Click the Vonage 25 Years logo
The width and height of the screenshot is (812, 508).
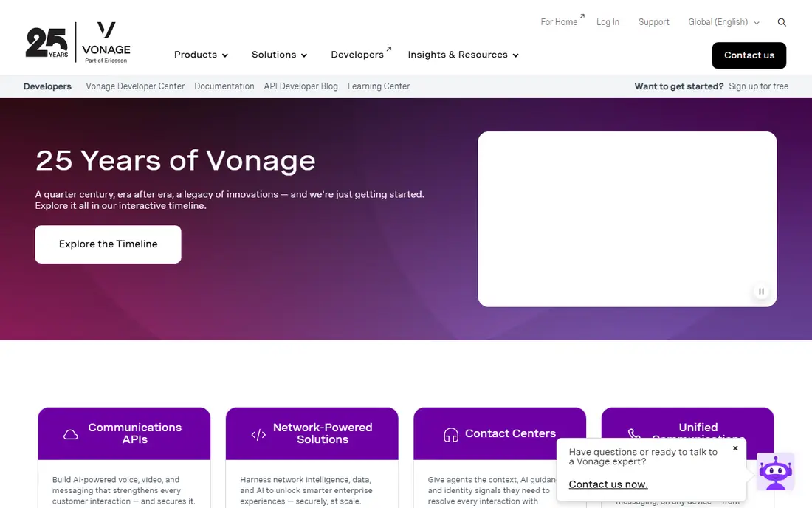pos(78,43)
